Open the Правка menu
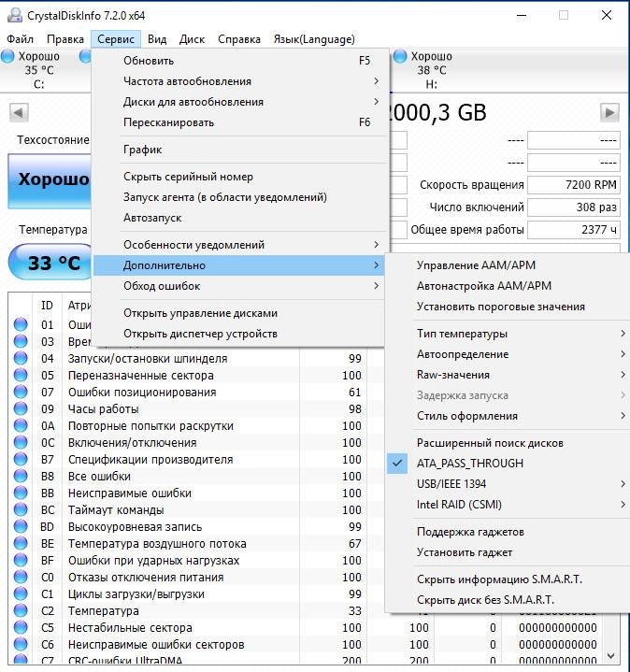The height and width of the screenshot is (672, 630). (65, 39)
